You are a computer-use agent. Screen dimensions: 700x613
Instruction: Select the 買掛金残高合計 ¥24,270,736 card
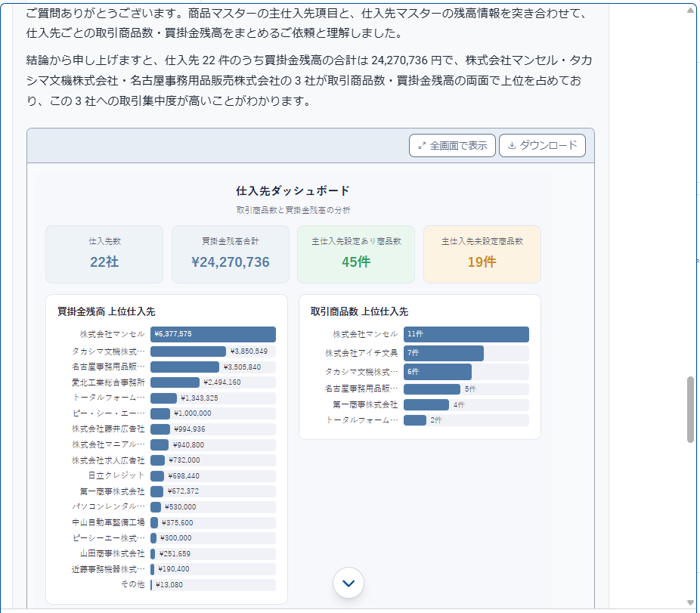[231, 254]
